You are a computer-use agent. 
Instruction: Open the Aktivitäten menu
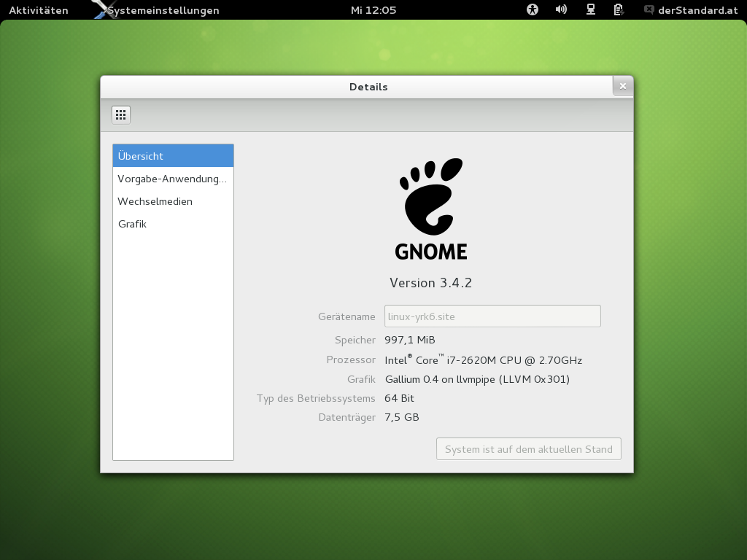point(38,10)
